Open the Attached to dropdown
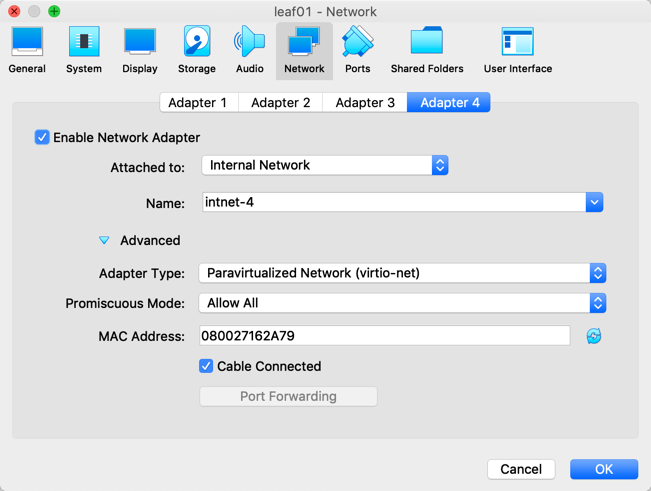The width and height of the screenshot is (651, 491). [325, 165]
